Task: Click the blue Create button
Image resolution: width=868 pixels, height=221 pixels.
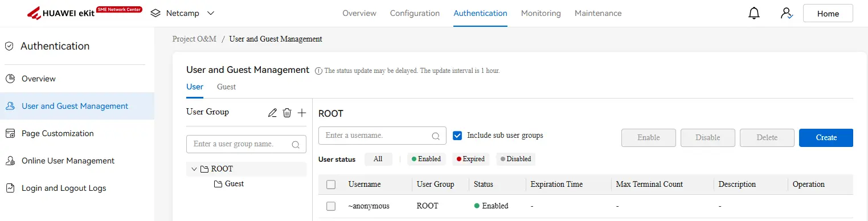Action: (x=826, y=138)
